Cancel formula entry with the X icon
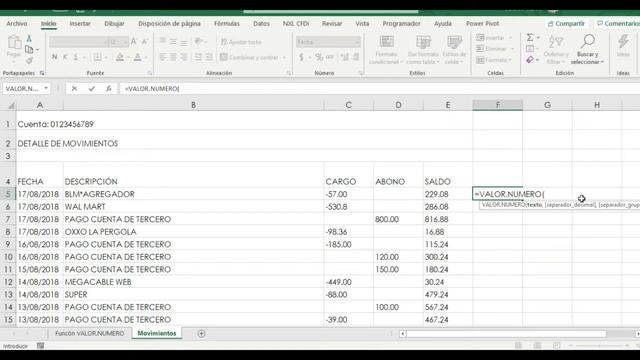Image resolution: width=640 pixels, height=360 pixels. 74,89
